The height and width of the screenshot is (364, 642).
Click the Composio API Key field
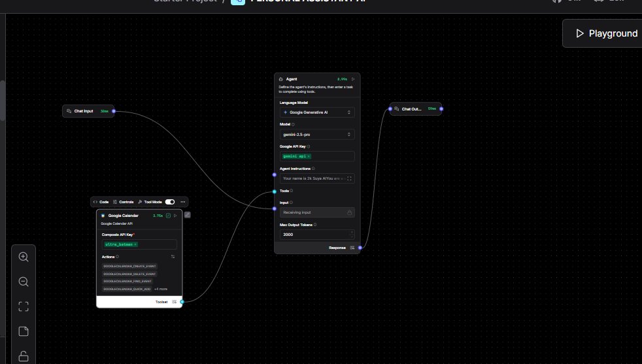(x=139, y=244)
